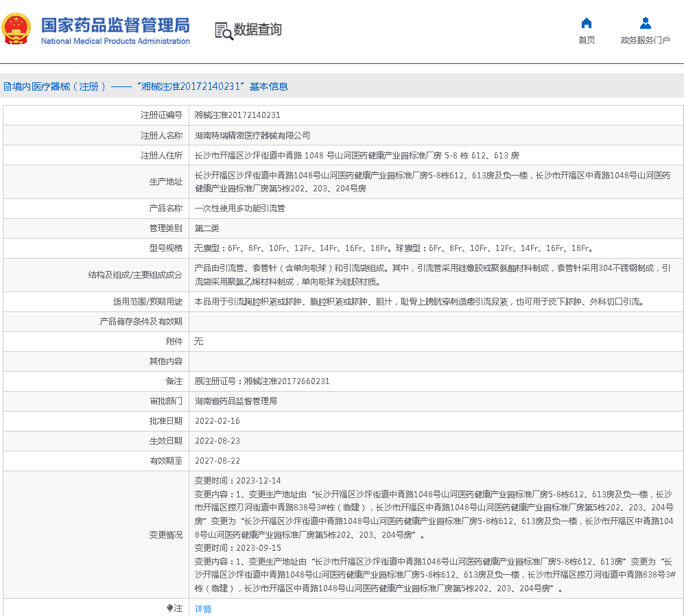The width and height of the screenshot is (684, 616).
Task: Click 政务服务门户 text link
Action: tap(645, 40)
